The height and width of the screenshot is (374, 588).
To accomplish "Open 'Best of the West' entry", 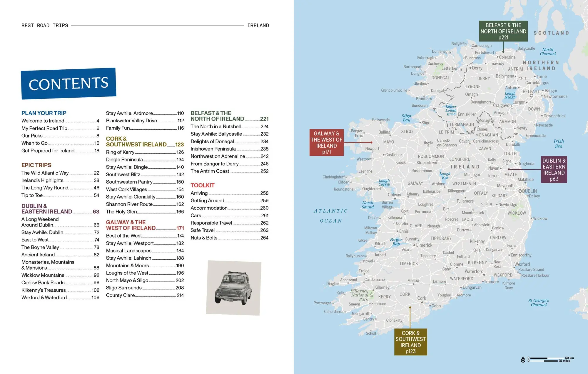I will 145,236.
